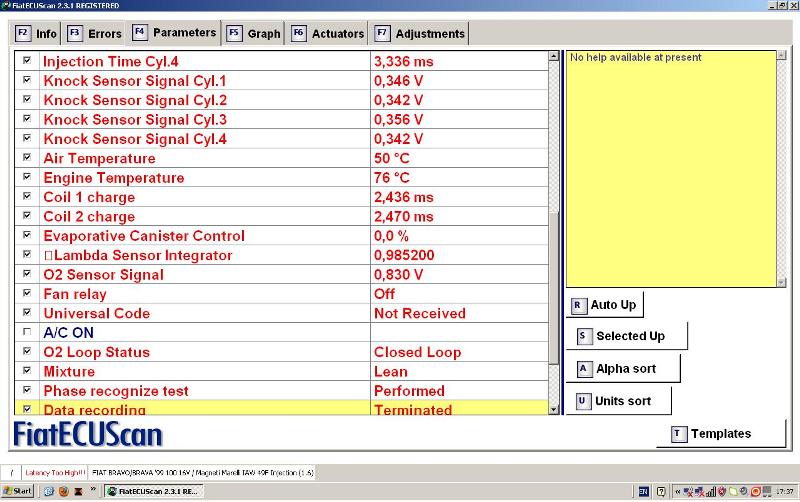Launch Firefox from the quick launch bar
This screenshot has height=502, width=800.
point(61,492)
